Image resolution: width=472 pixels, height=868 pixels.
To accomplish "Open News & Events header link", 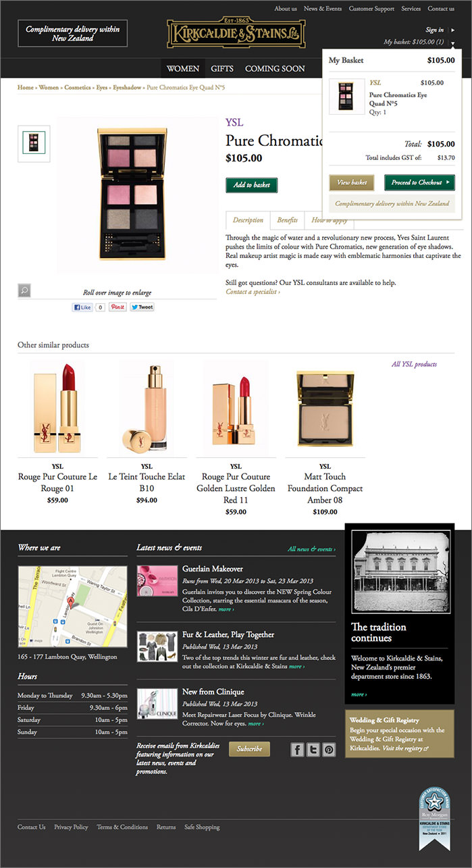I will pyautogui.click(x=323, y=9).
